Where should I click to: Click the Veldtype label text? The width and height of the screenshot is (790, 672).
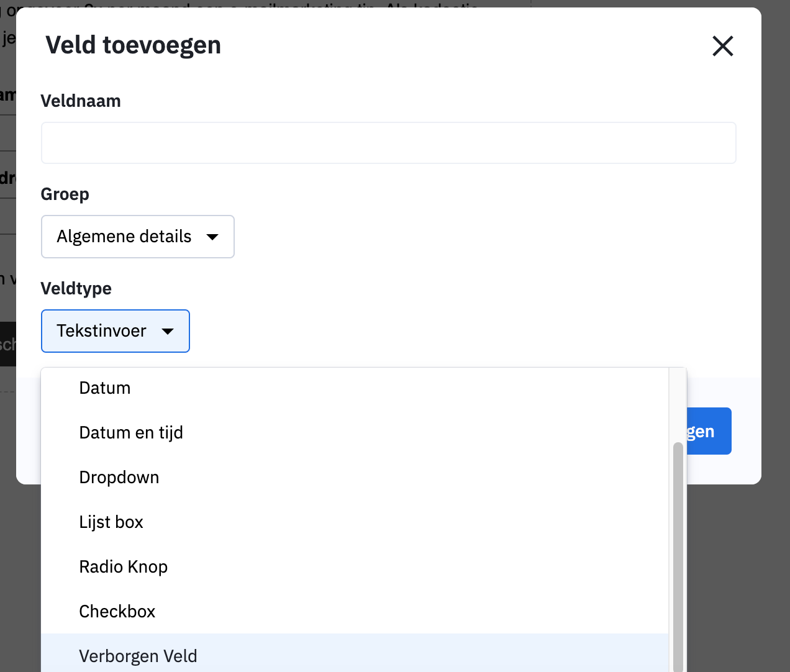(x=76, y=289)
